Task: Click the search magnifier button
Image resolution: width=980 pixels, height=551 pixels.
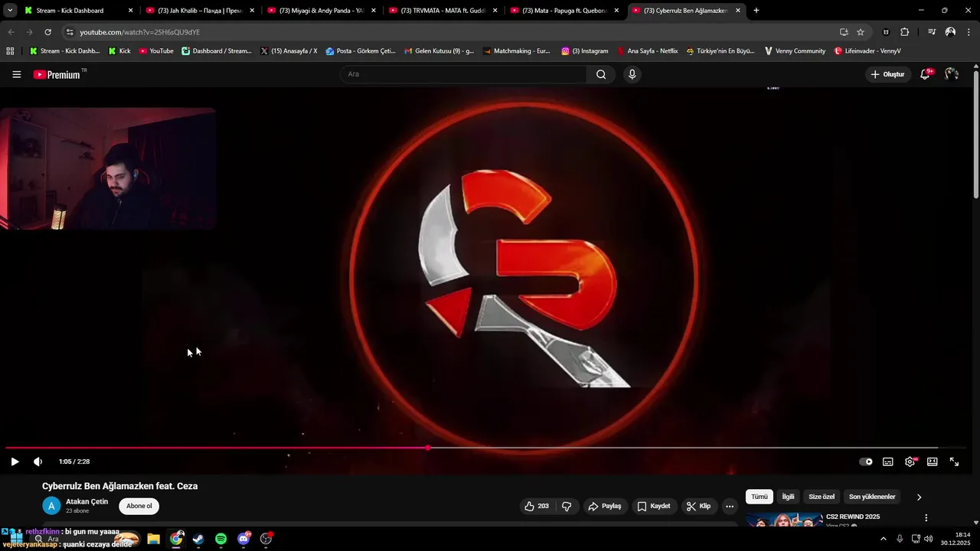Action: tap(601, 74)
